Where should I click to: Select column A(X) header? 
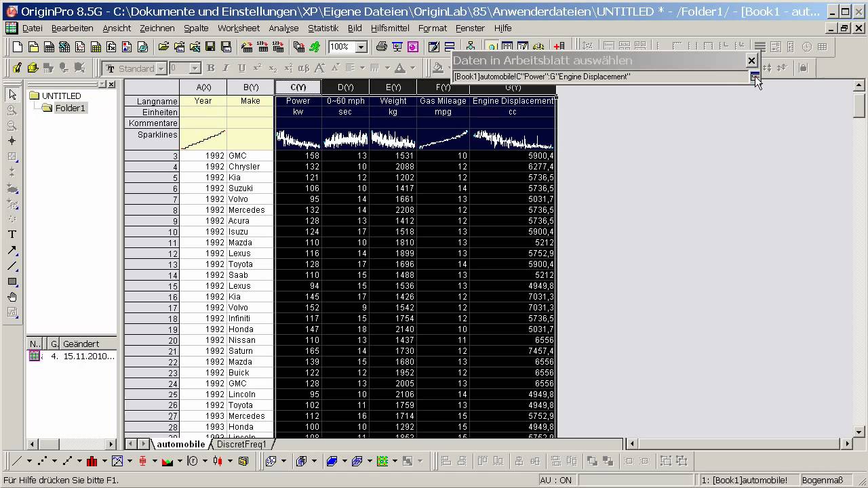[203, 87]
